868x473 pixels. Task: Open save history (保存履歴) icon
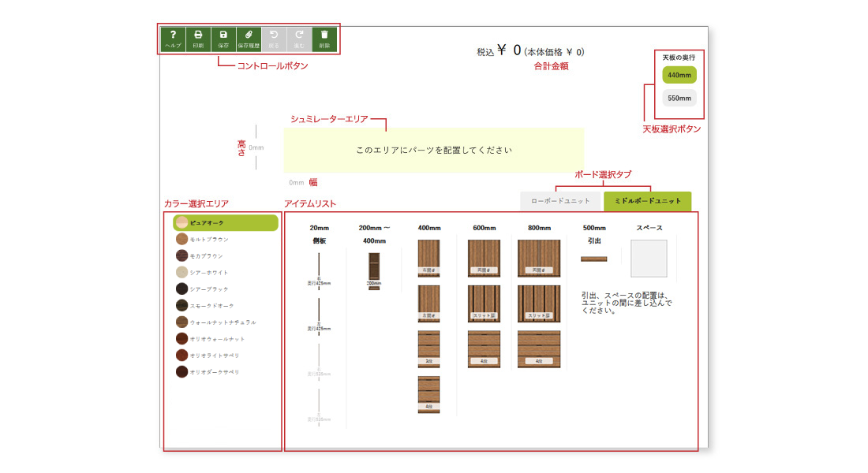(249, 39)
